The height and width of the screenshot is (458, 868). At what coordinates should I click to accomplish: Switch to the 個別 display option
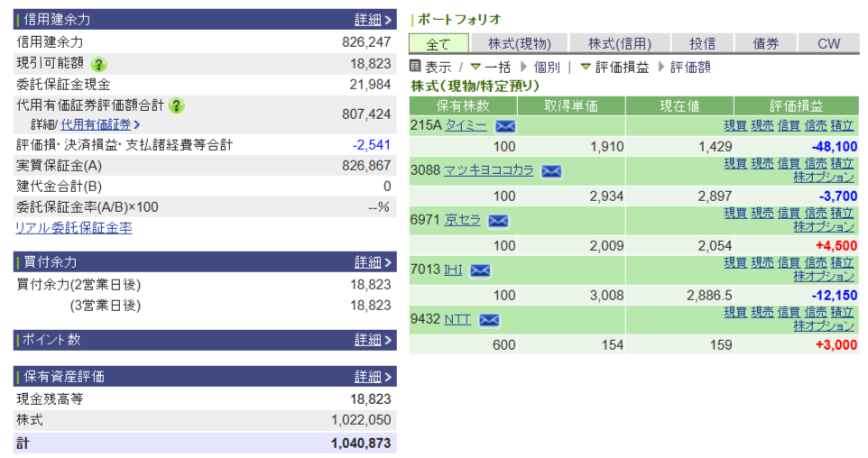(546, 67)
